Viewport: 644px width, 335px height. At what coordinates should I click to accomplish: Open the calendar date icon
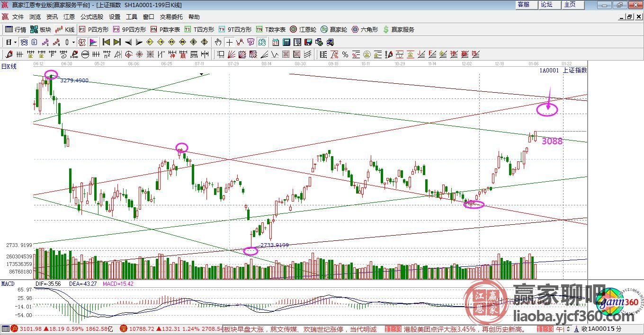[x=275, y=42]
